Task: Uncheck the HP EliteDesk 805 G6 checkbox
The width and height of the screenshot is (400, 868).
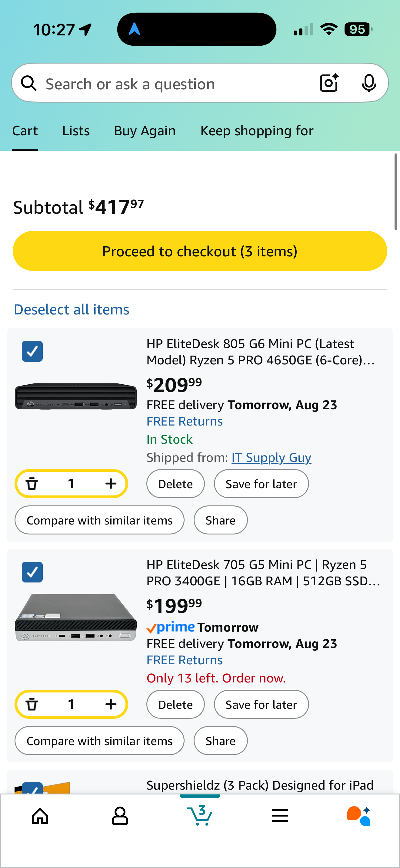Action: [32, 351]
